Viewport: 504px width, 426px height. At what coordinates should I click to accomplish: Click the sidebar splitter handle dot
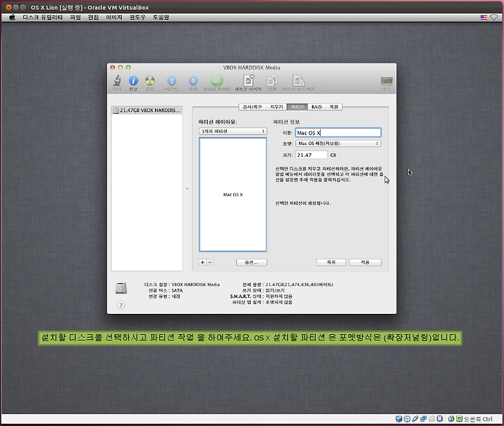(187, 188)
